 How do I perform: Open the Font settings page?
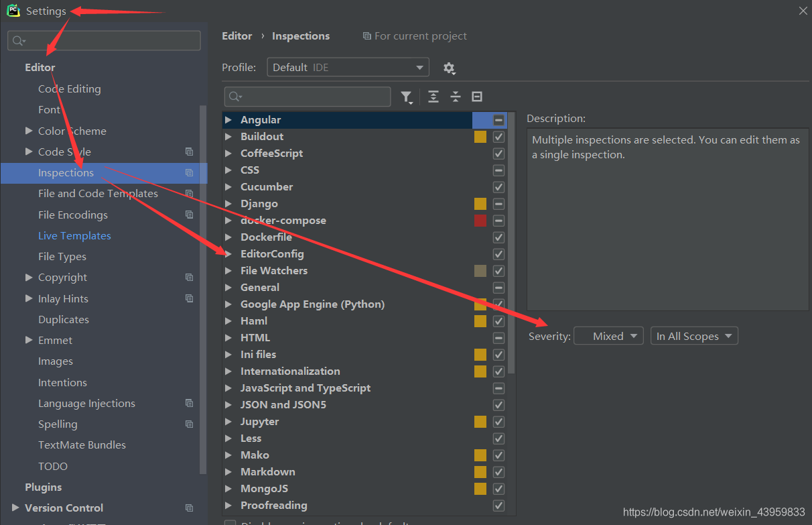49,110
